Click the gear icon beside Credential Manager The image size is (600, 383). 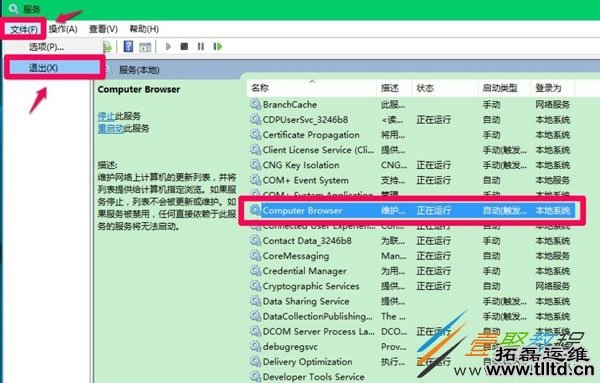(255, 271)
